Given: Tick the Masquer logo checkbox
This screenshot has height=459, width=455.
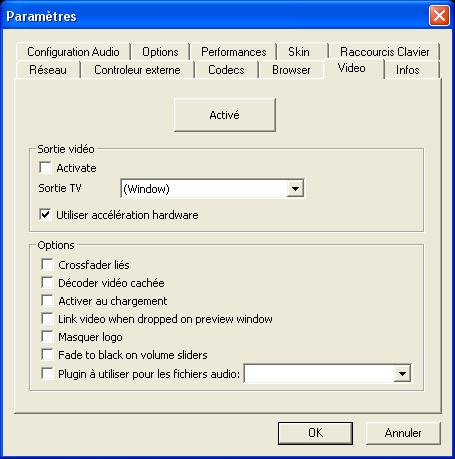Looking at the screenshot, I should (47, 337).
